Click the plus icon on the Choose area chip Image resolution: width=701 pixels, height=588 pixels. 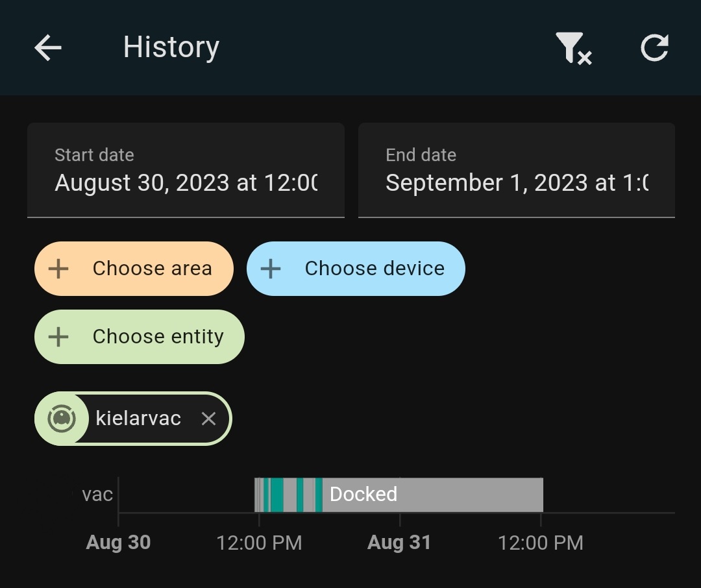click(58, 268)
